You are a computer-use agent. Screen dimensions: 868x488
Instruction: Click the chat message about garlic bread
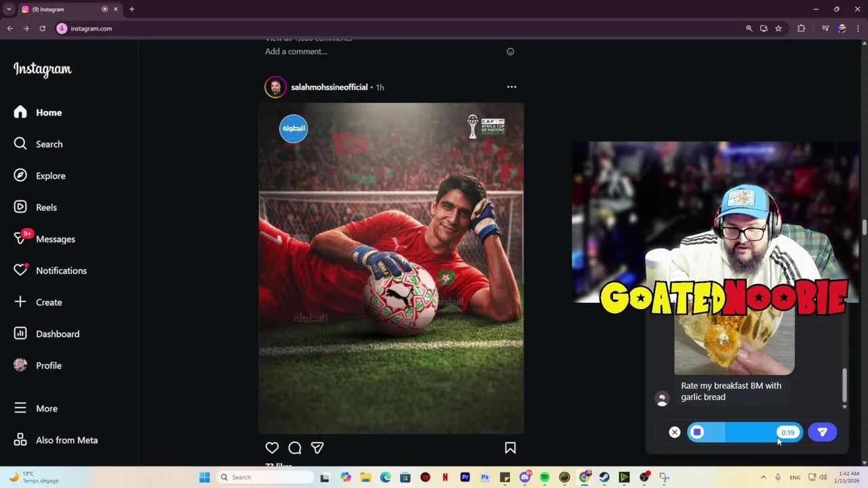coord(731,391)
